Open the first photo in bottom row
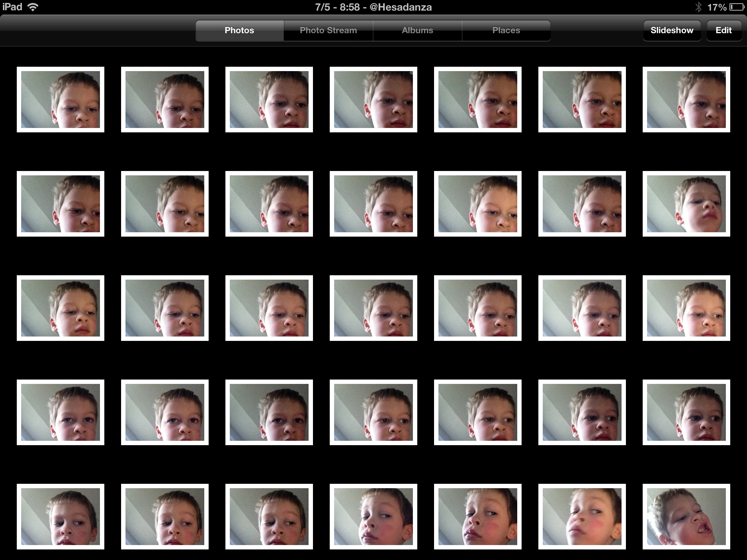Image resolution: width=747 pixels, height=560 pixels. pyautogui.click(x=61, y=517)
